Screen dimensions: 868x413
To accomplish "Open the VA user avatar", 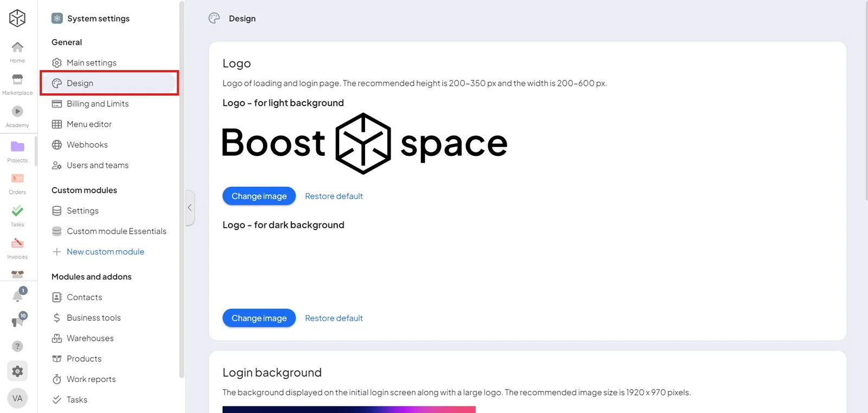I will point(17,398).
